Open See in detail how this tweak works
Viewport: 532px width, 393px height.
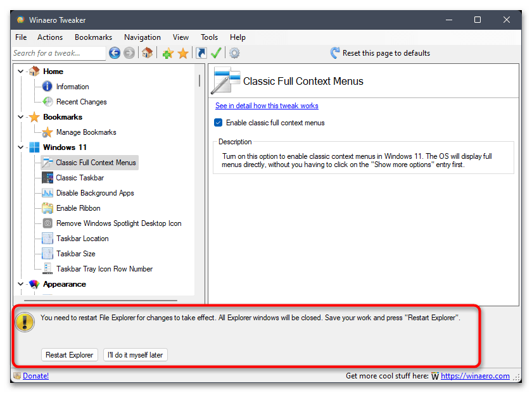tap(267, 106)
